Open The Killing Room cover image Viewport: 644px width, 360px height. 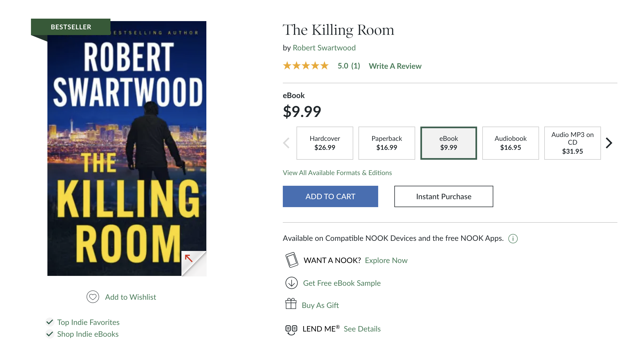(x=127, y=148)
